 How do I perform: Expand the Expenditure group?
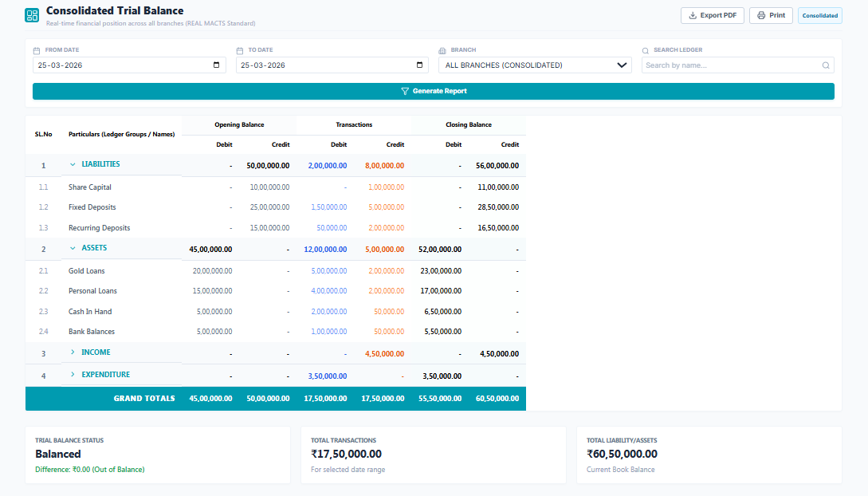(x=73, y=375)
